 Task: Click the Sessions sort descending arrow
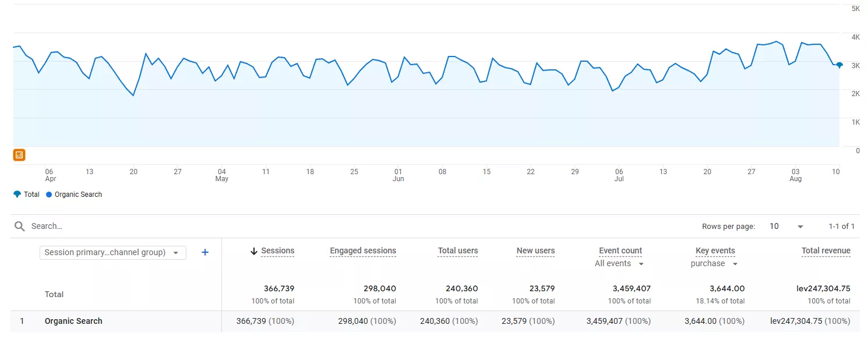253,252
